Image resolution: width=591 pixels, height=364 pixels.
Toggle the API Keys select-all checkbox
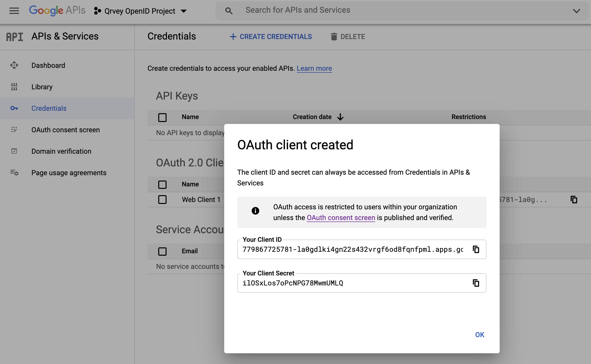point(162,117)
